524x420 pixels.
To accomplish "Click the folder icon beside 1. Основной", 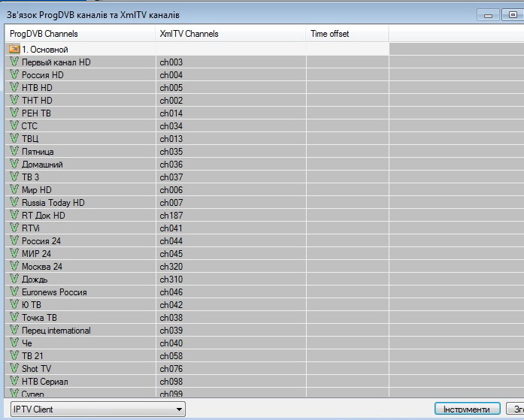I will 14,50.
